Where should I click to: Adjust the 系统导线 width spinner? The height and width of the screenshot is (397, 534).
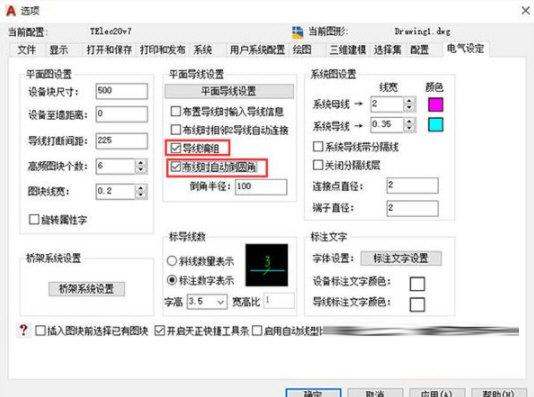409,125
